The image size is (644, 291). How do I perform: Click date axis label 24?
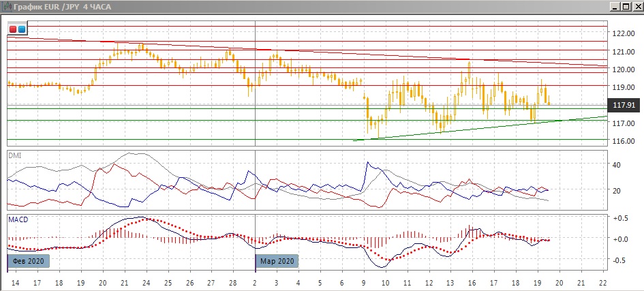(x=146, y=283)
